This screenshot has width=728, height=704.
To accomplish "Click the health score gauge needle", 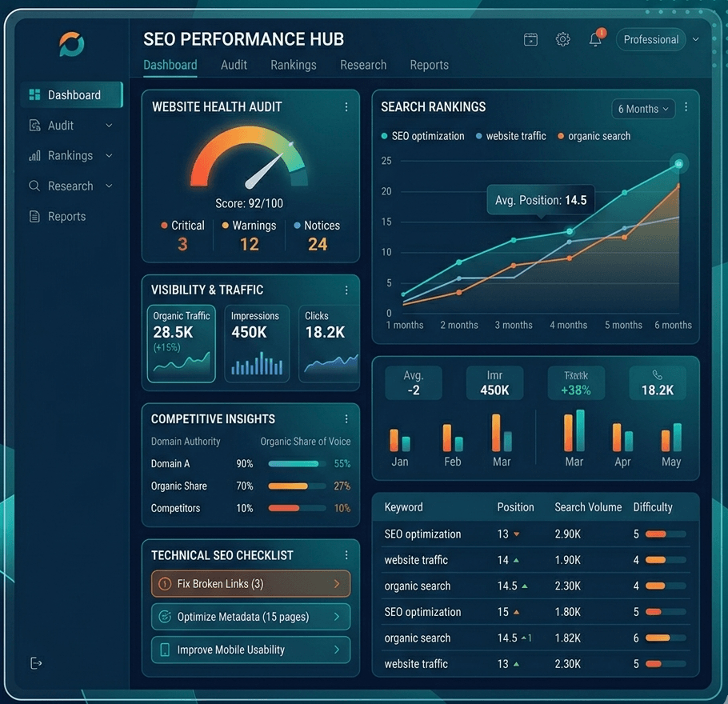I will pyautogui.click(x=267, y=169).
